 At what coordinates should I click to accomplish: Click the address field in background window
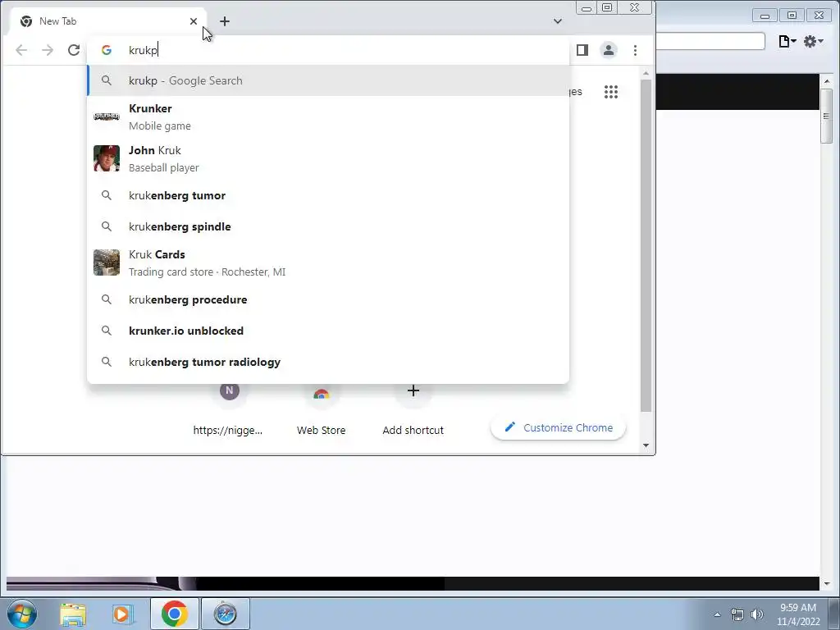[x=710, y=41]
